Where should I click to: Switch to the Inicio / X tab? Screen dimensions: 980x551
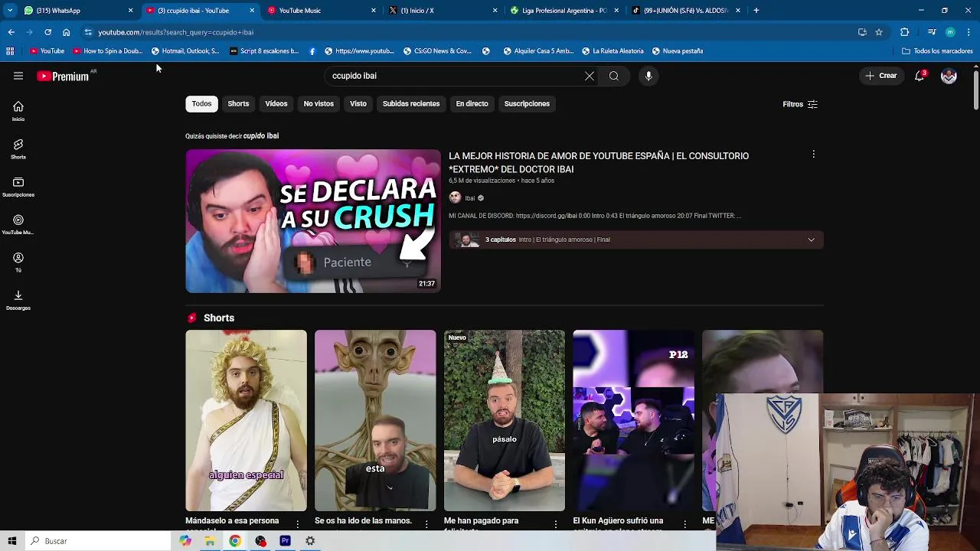[443, 11]
